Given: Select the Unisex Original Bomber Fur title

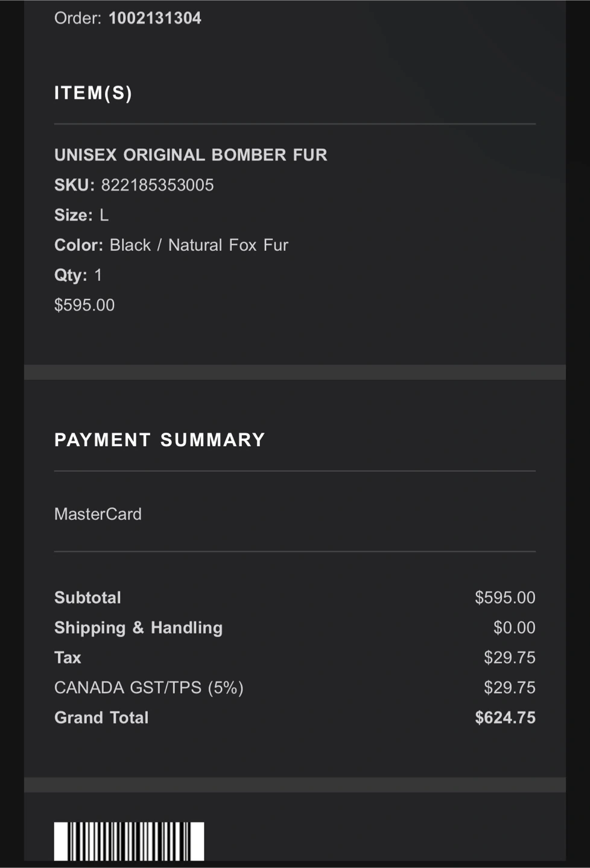Looking at the screenshot, I should coord(191,155).
